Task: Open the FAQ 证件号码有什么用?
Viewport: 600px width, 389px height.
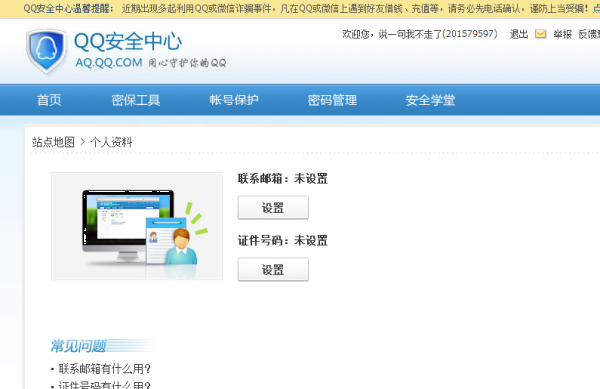Action: pyautogui.click(x=104, y=385)
